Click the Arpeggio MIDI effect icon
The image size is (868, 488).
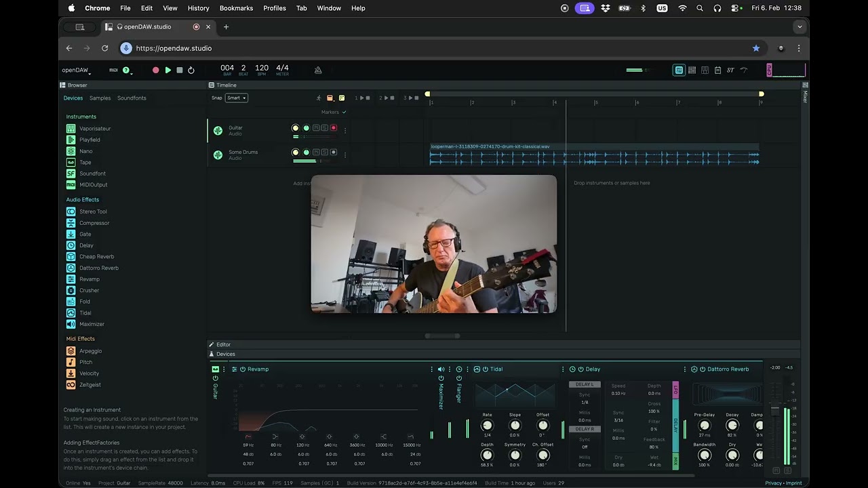pyautogui.click(x=71, y=351)
